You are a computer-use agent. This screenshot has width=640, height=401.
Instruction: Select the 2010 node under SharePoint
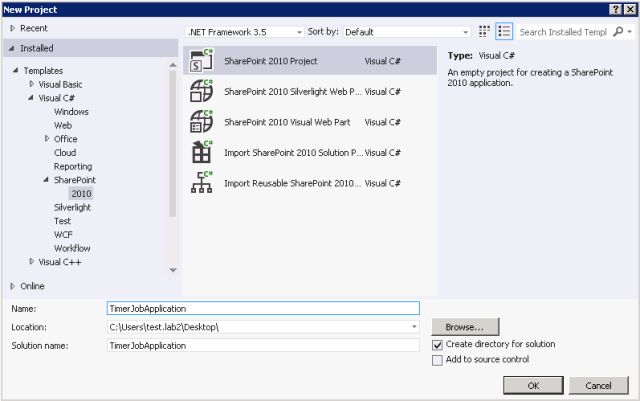(81, 194)
